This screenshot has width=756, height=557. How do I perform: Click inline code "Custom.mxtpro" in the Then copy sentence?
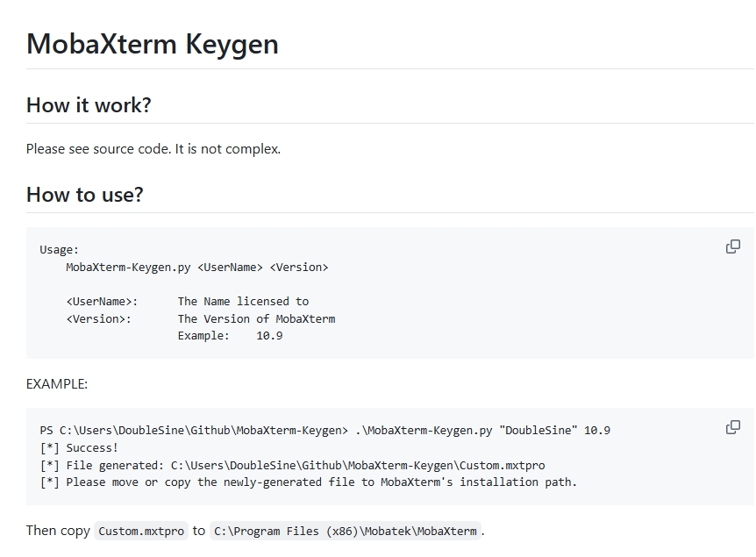pos(141,531)
